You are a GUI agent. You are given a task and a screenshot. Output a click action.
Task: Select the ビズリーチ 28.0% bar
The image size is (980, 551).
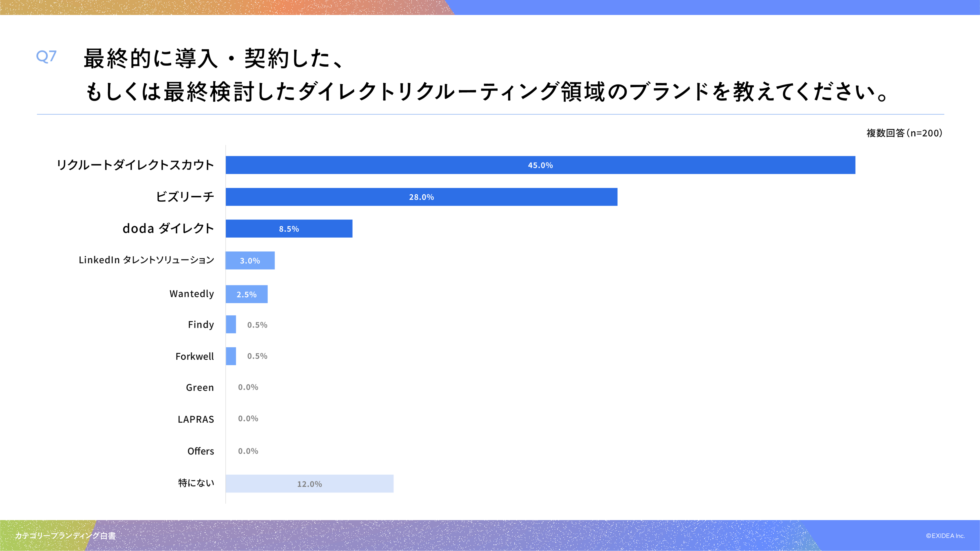421,197
